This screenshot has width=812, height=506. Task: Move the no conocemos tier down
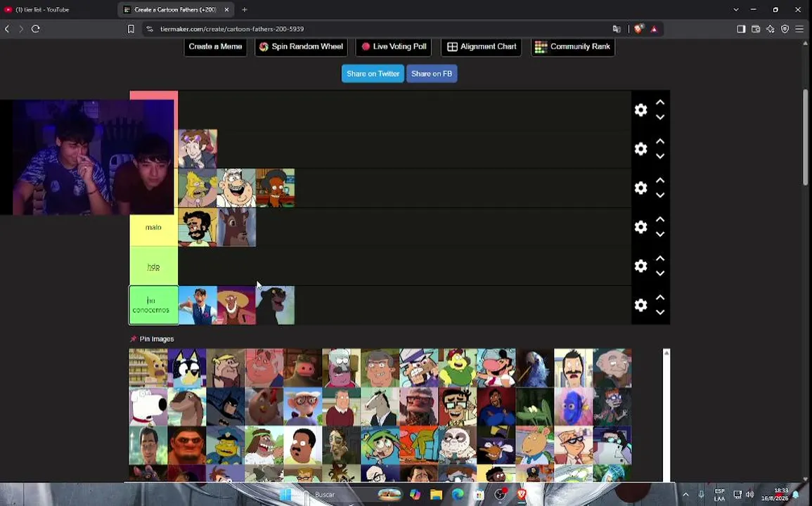(x=660, y=312)
